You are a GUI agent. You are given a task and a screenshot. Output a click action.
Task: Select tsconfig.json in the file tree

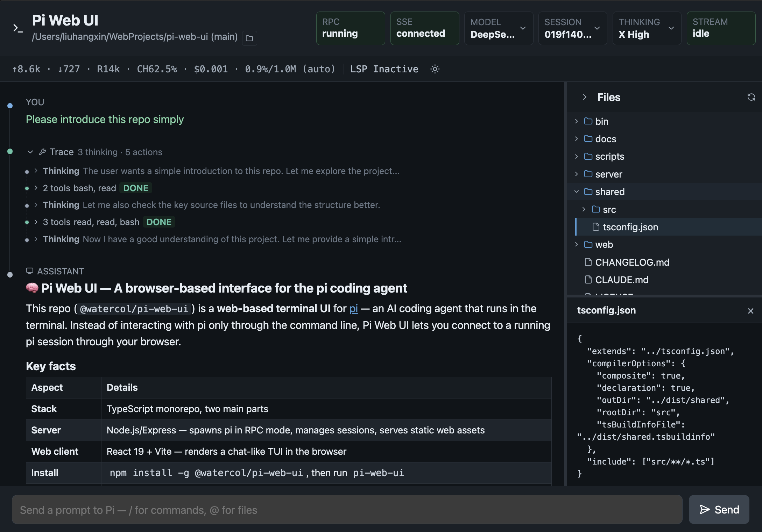pos(668,227)
